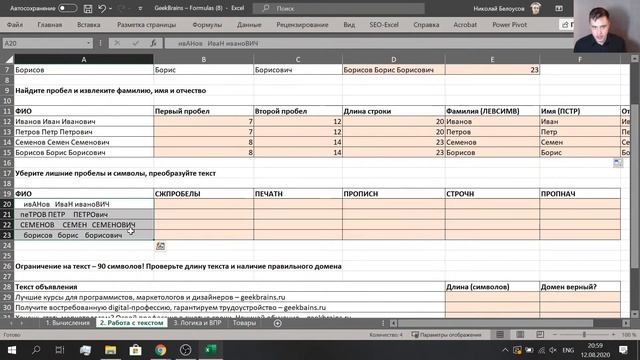Viewport: 640px width, 360px height.
Task: Switch to Page Break Preview icon
Action: pyautogui.click(x=540, y=335)
